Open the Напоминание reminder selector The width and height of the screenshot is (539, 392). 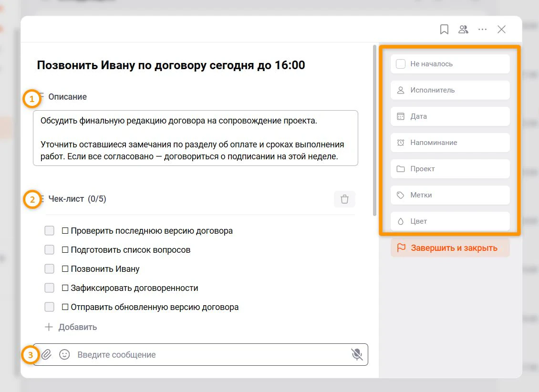coord(450,143)
